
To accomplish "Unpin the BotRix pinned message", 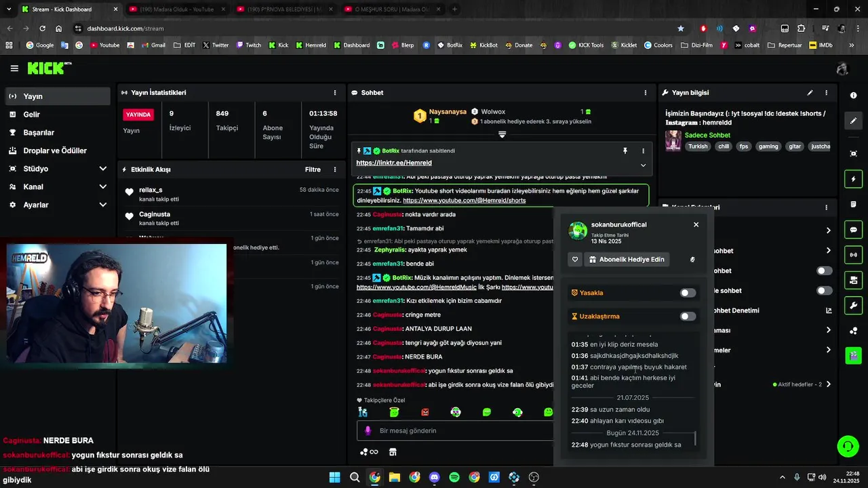I will pyautogui.click(x=625, y=151).
